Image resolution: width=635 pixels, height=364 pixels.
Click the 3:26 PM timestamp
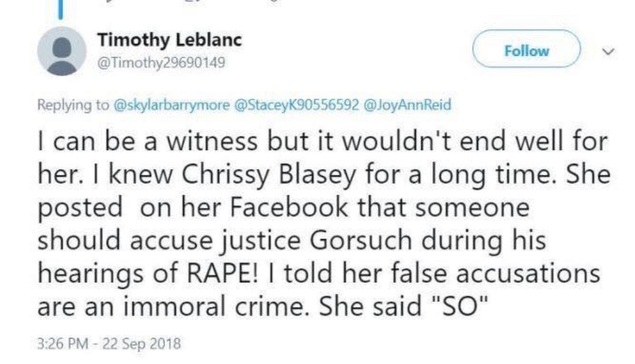click(x=63, y=344)
